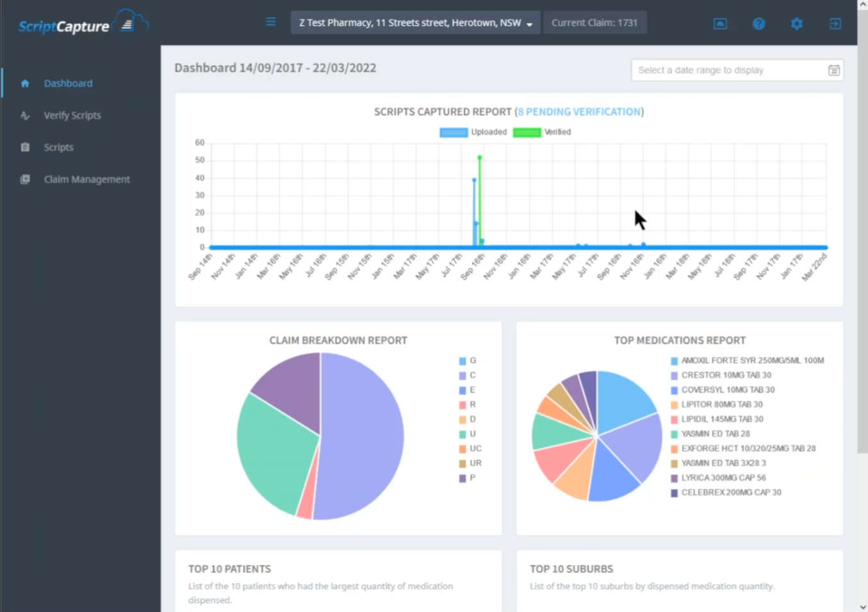Click the page vertical scrollbar thumb
868x612 pixels.
862,231
